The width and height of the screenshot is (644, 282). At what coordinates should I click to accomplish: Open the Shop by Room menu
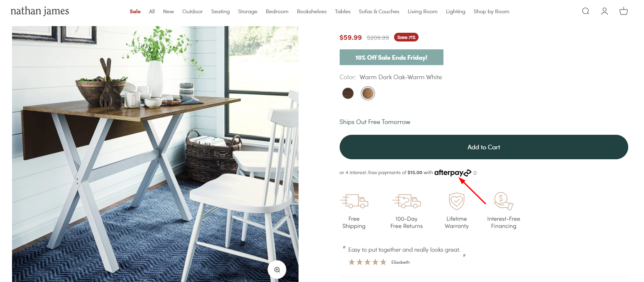click(491, 12)
